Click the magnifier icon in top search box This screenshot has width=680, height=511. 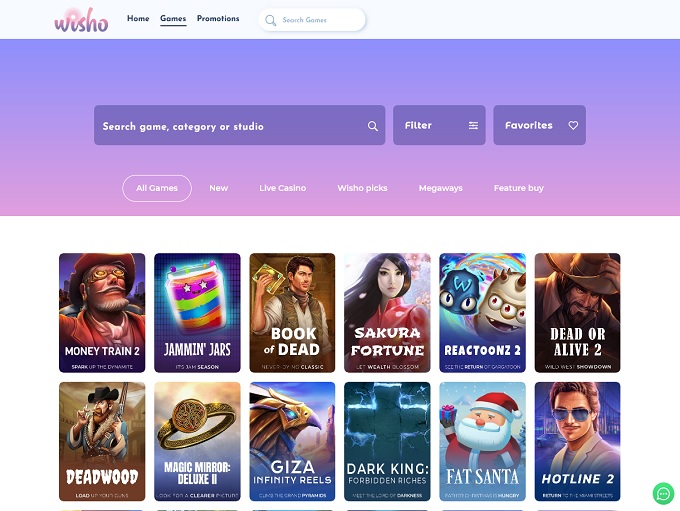[271, 20]
